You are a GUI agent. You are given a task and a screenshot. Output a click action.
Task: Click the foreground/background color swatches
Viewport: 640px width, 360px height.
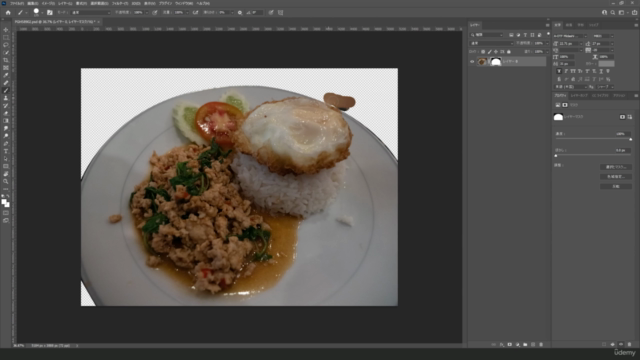(x=5, y=202)
